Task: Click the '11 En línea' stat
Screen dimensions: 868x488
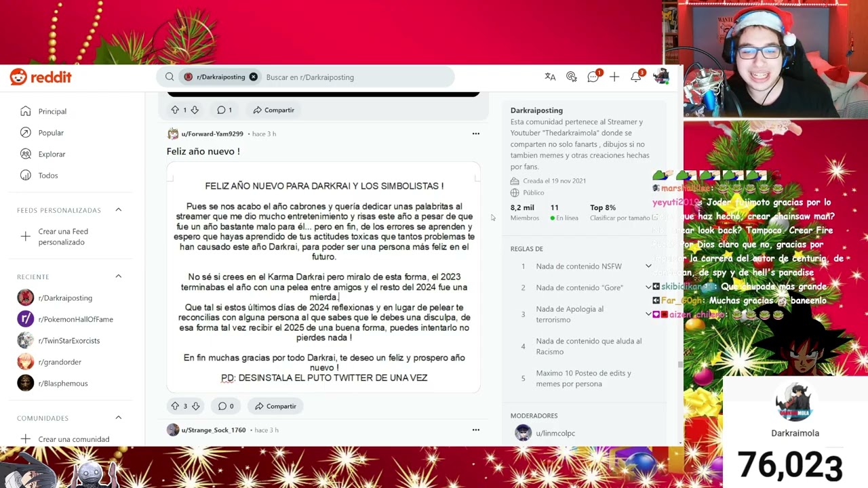Action: [564, 212]
